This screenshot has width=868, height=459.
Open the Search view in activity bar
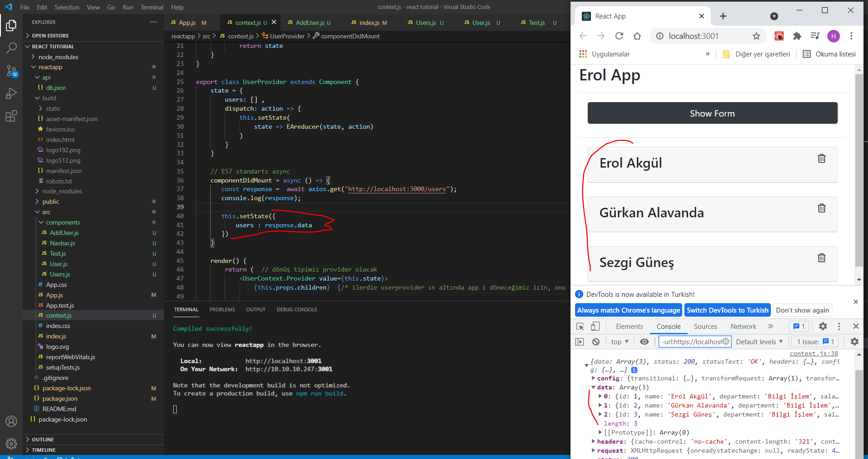coord(11,47)
